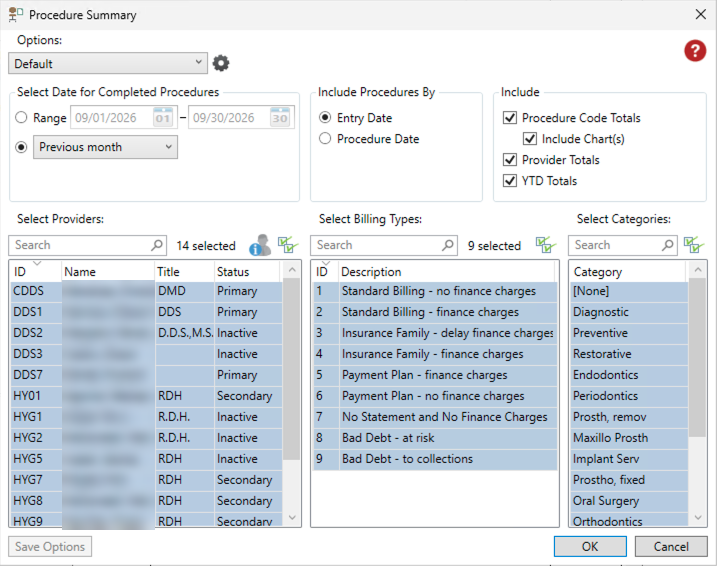
Task: Select 'Bad Debt - at risk' row
Action: (x=435, y=438)
